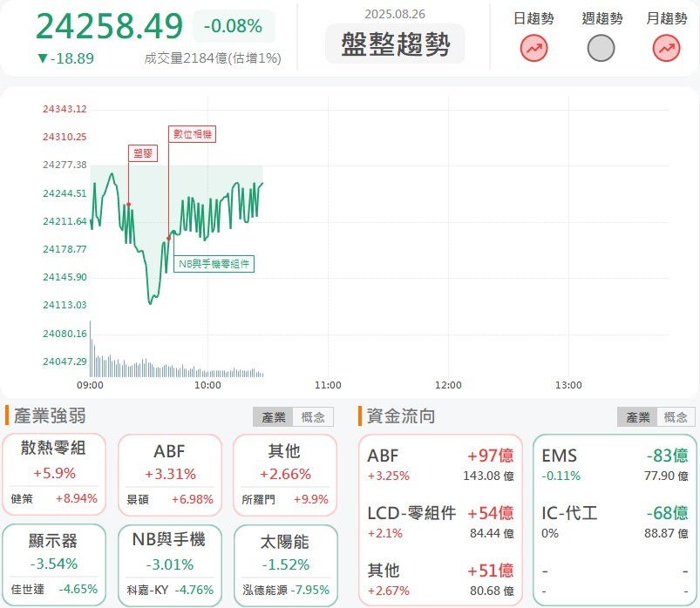Click the 日趨勢 red uptrend icon

click(532, 48)
